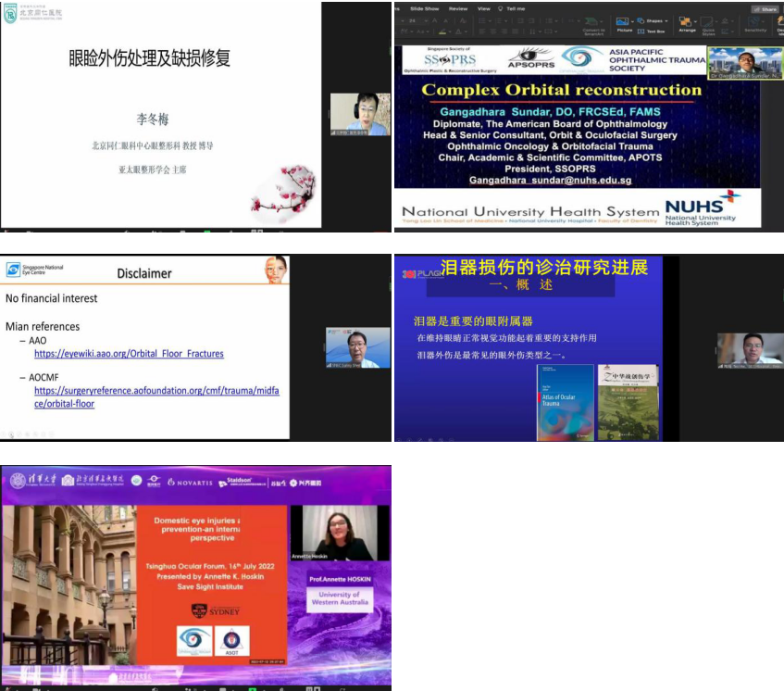Open the View ribbon tab
The height and width of the screenshot is (691, 784).
[483, 8]
